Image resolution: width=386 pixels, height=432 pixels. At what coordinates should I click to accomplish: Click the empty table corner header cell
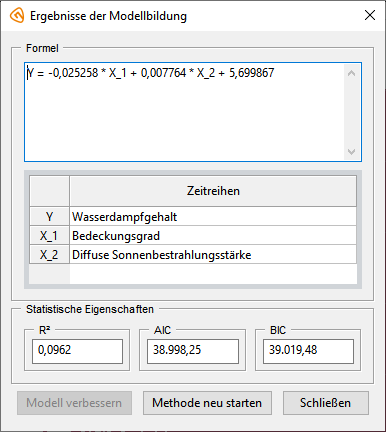point(49,191)
